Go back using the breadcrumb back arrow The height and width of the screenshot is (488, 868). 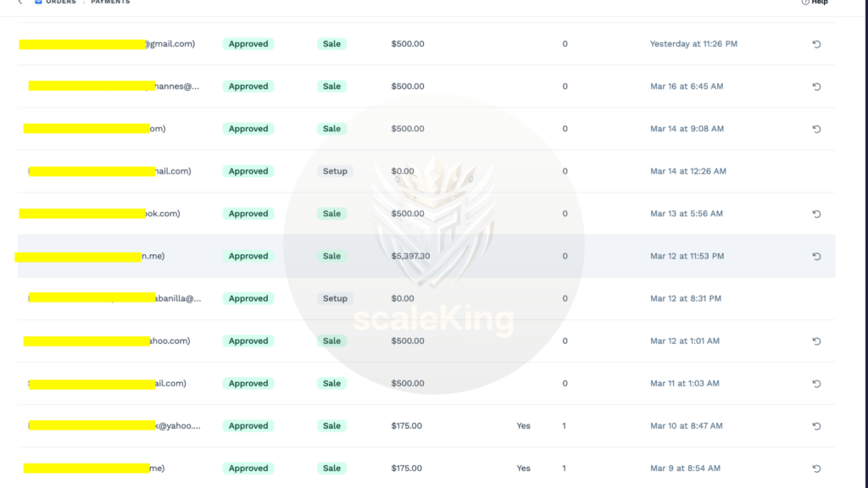pos(20,3)
